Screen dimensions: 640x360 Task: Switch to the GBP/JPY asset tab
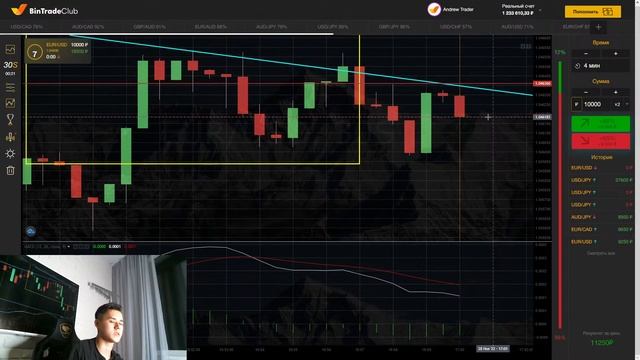394,27
